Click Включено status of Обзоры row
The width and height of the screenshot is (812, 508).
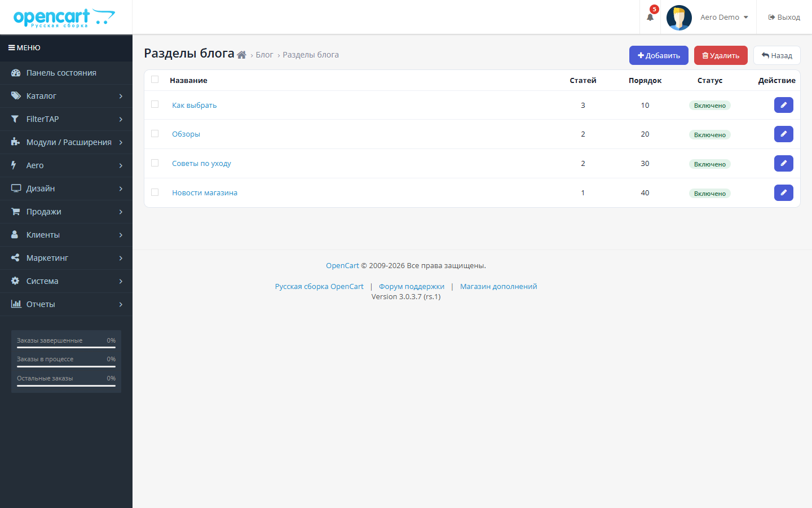tap(710, 135)
